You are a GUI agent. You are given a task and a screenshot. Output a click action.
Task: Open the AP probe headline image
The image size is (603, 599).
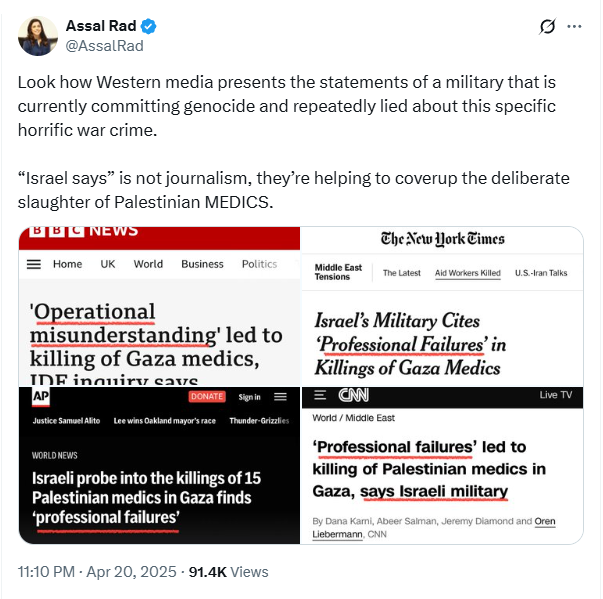[159, 465]
